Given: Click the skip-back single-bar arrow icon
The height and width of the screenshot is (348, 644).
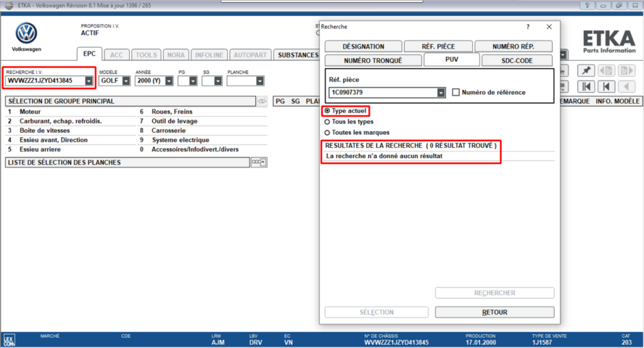Looking at the screenshot, I should pos(606,86).
